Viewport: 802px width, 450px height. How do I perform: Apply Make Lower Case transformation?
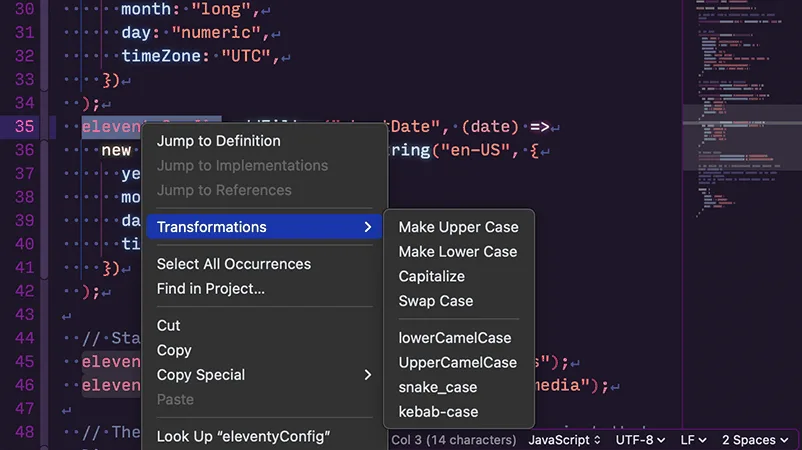point(459,252)
